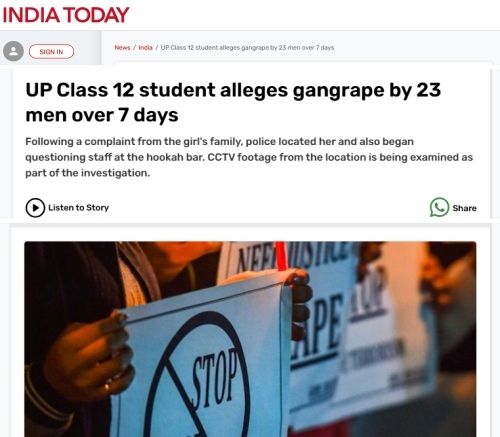
Task: Click the Share text beside the WhatsApp icon
Action: click(x=464, y=208)
